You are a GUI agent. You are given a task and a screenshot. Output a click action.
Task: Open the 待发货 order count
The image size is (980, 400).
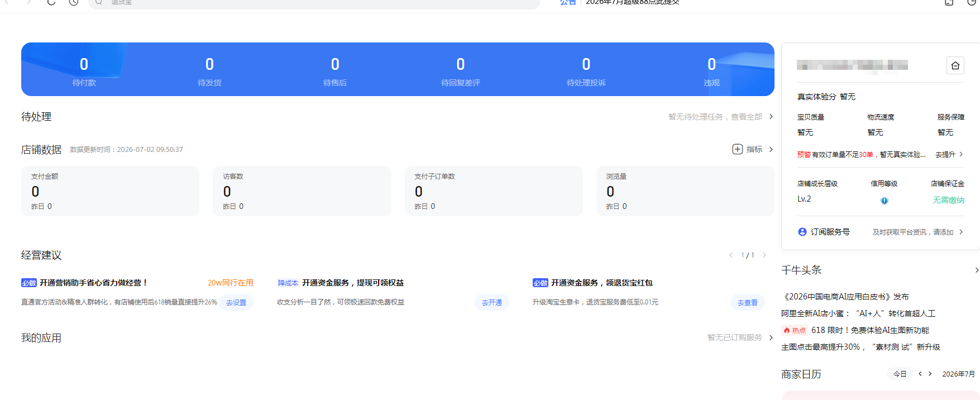click(x=209, y=72)
